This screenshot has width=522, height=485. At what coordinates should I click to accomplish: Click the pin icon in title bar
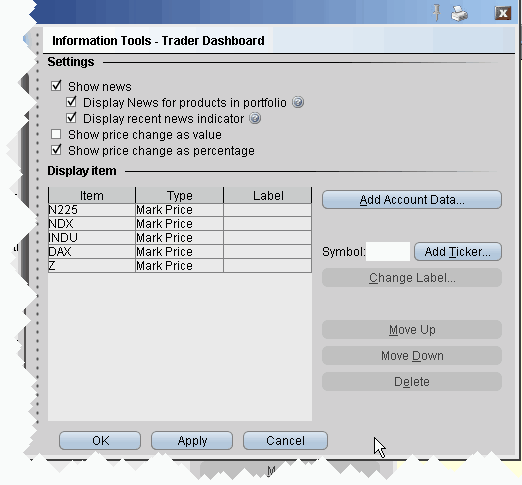click(x=437, y=13)
